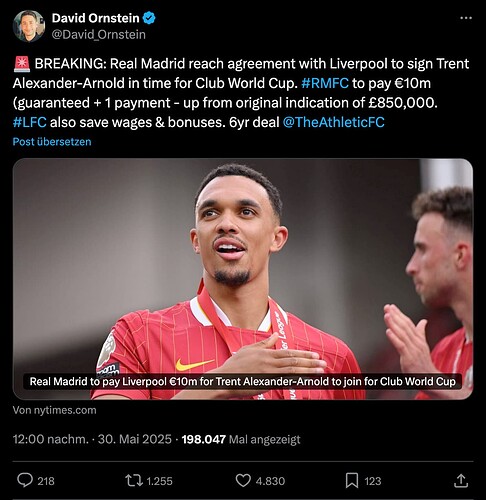
Task: Open the article preview image card
Action: tap(243, 279)
